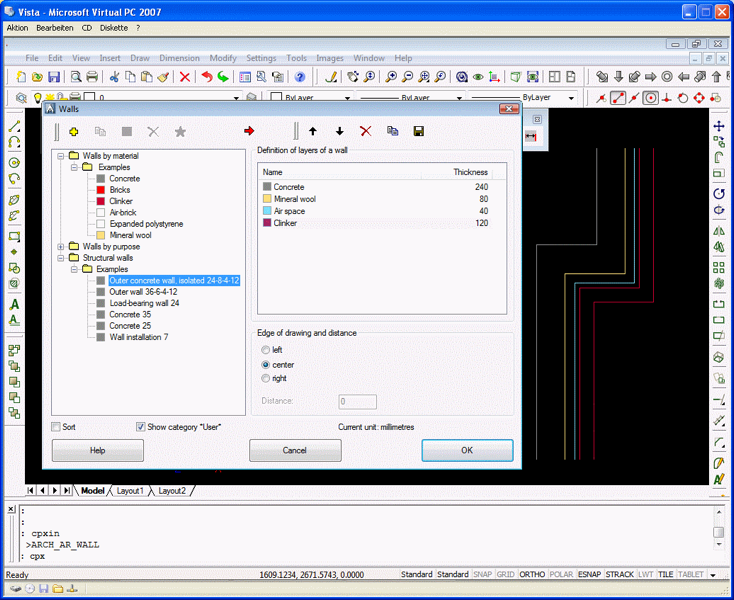Image resolution: width=734 pixels, height=600 pixels.
Task: Select 'Load-bearing wall 24' tree item
Action: click(x=144, y=303)
